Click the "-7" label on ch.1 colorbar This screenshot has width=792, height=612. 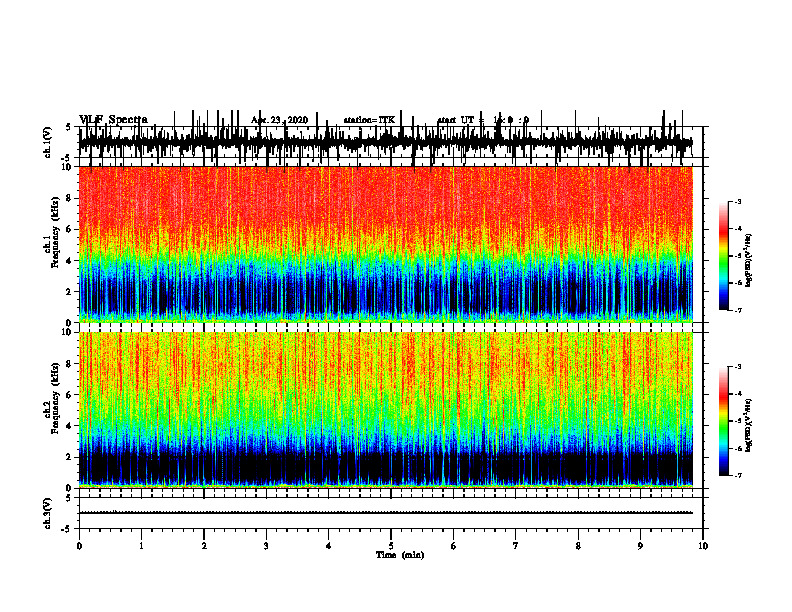point(737,310)
